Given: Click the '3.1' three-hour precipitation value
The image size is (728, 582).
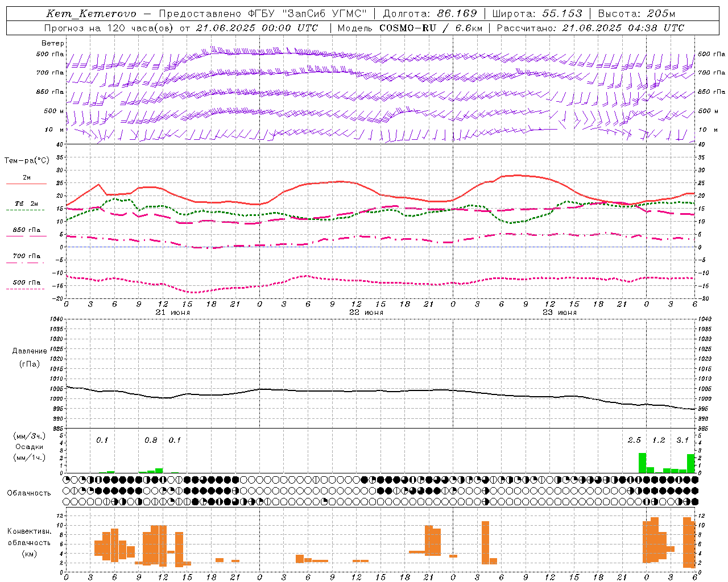Looking at the screenshot, I should [682, 440].
